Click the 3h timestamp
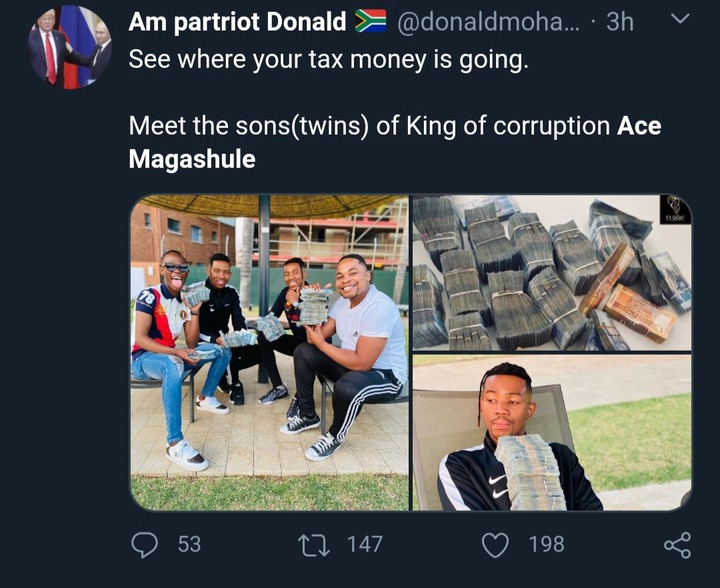This screenshot has height=588, width=720. tap(620, 21)
